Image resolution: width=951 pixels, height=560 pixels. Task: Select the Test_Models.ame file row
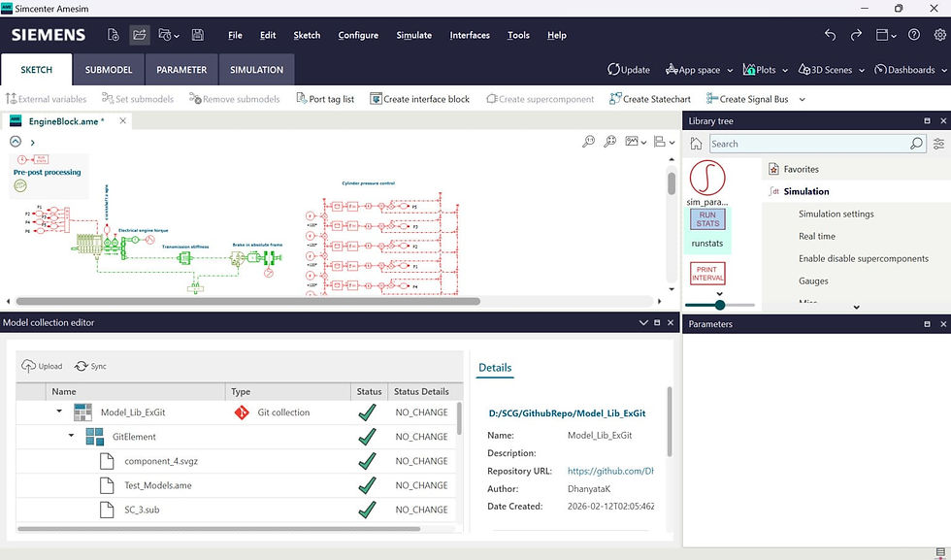click(237, 485)
